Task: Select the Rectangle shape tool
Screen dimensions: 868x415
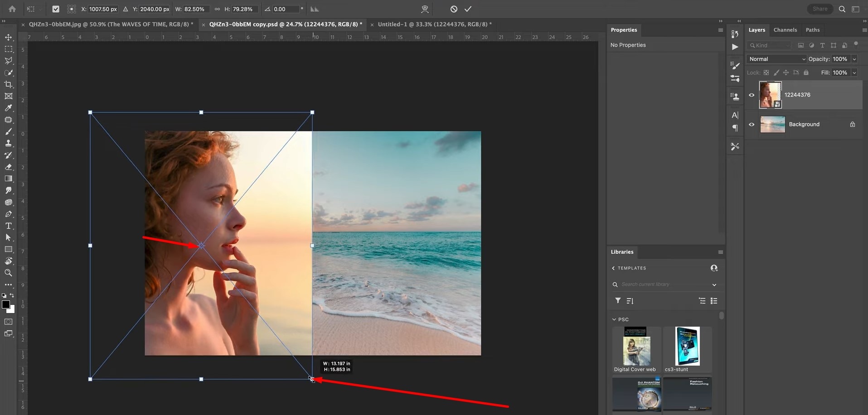Action: [x=9, y=249]
